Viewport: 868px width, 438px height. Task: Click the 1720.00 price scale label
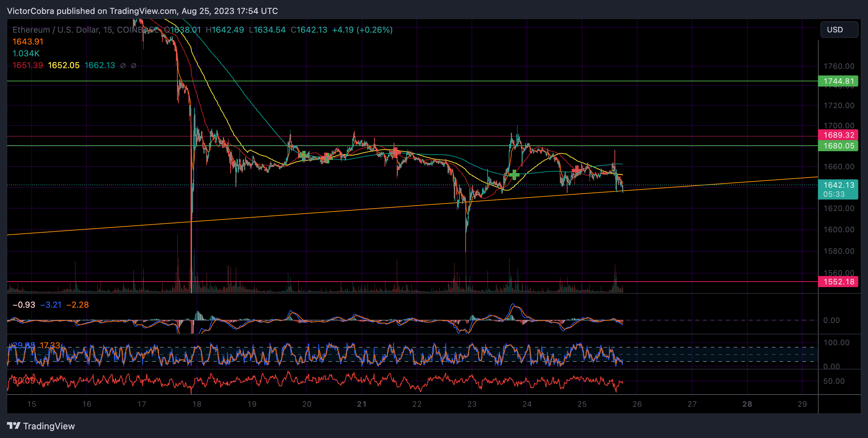click(839, 105)
